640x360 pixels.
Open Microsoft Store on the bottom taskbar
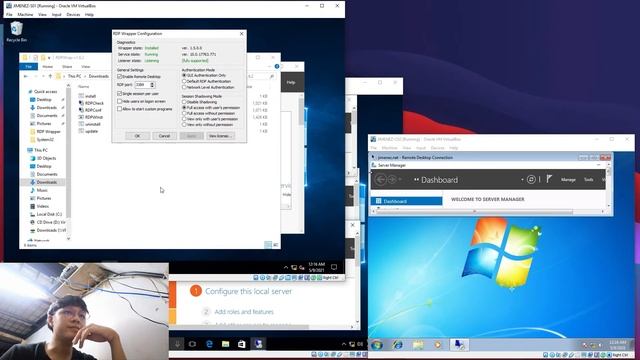point(242,344)
